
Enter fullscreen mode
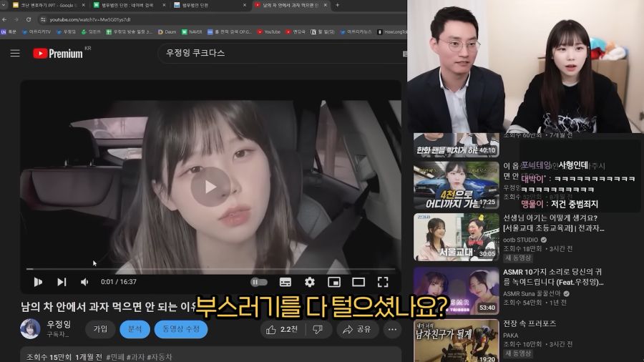pos(383,282)
